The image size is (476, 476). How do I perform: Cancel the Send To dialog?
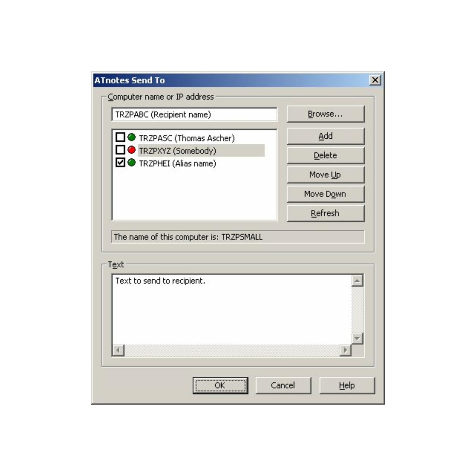283,385
